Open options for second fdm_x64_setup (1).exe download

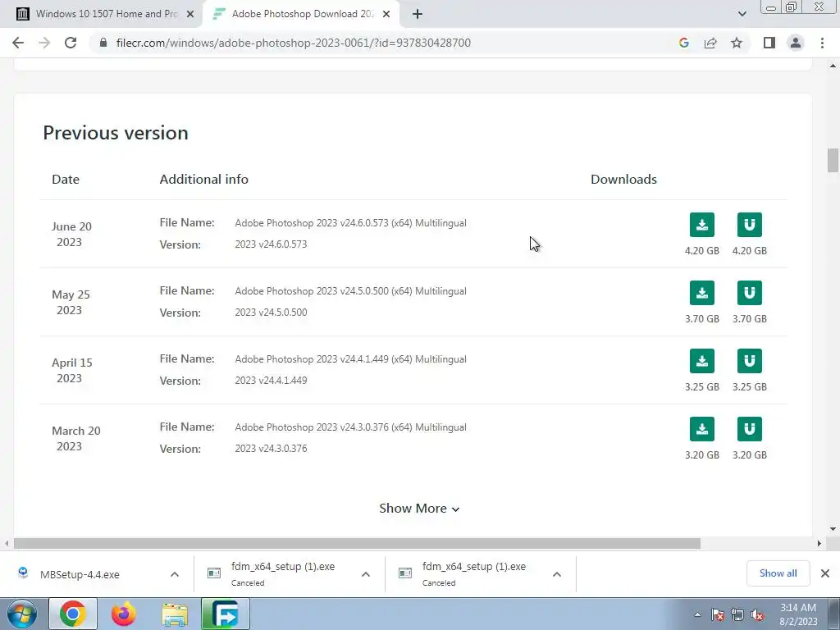pos(557,574)
